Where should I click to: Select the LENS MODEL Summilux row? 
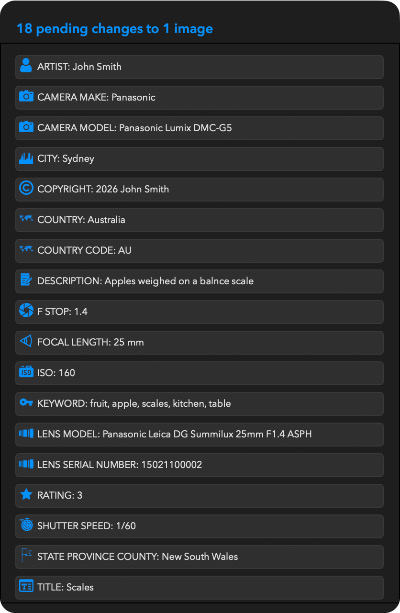pos(199,434)
